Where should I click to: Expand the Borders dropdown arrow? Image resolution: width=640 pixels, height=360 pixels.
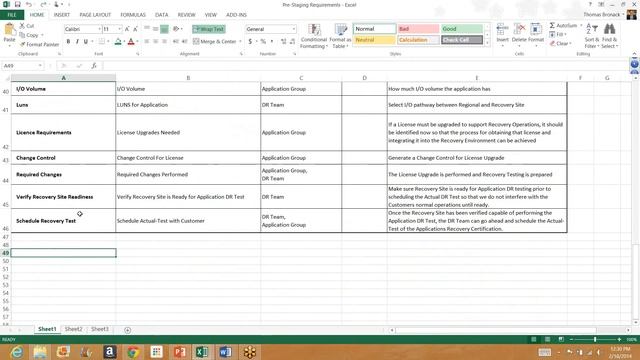(108, 41)
